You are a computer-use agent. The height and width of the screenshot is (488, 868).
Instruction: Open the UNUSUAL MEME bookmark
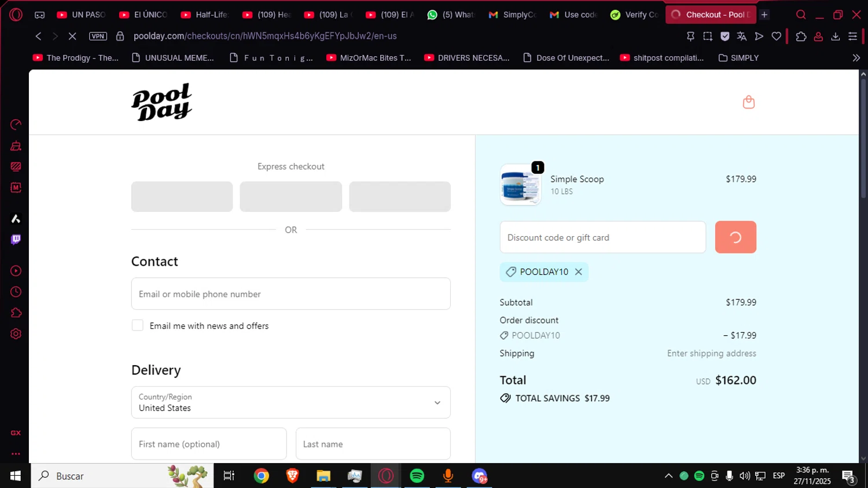click(x=173, y=58)
